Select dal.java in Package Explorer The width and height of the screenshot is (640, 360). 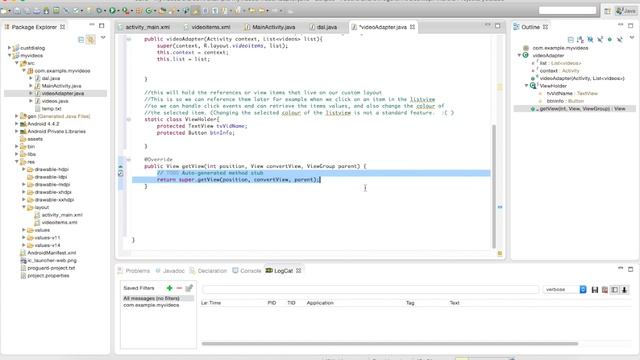click(x=51, y=78)
